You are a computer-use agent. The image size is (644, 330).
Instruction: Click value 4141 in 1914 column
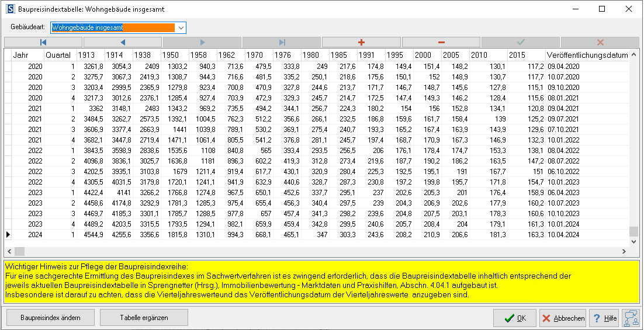(x=119, y=193)
